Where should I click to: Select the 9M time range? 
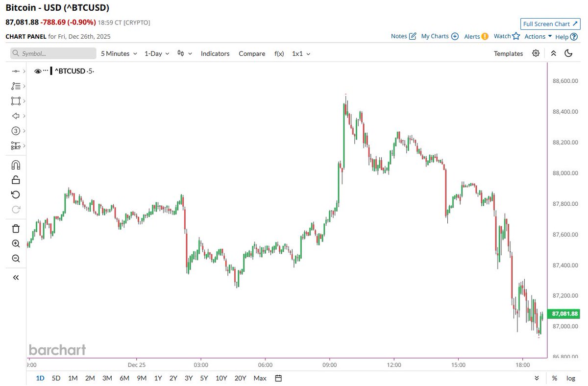(142, 378)
